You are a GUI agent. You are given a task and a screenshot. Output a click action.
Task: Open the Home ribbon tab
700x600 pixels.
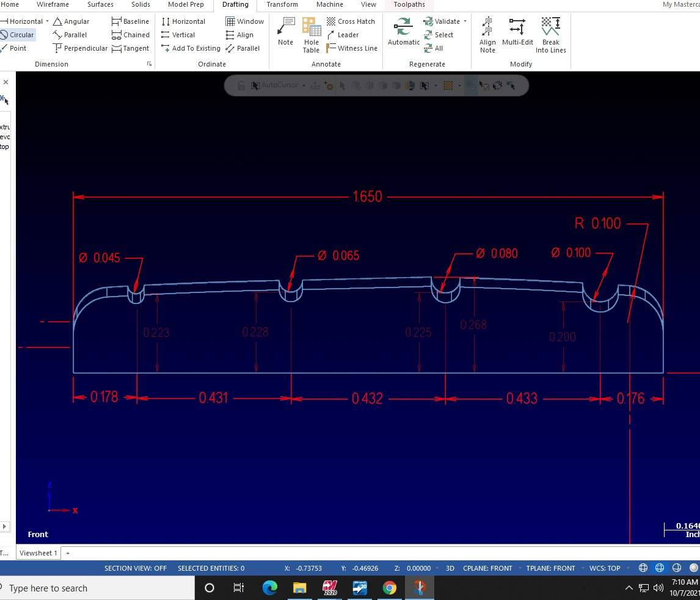(x=10, y=4)
